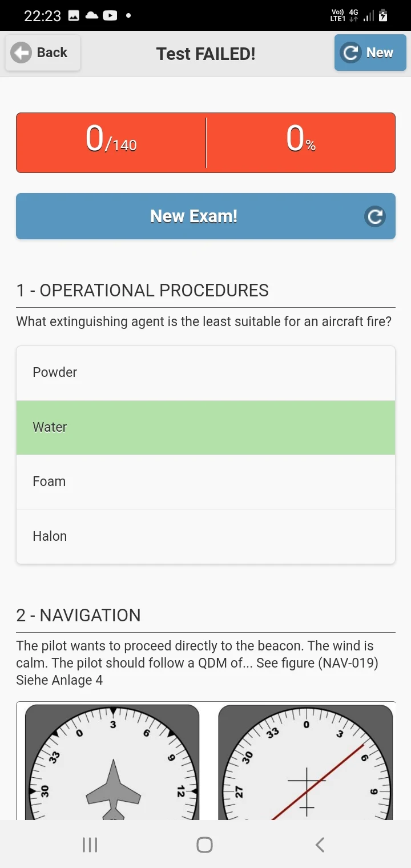Select the highlighted Water answer
Image resolution: width=411 pixels, height=868 pixels.
pyautogui.click(x=205, y=427)
